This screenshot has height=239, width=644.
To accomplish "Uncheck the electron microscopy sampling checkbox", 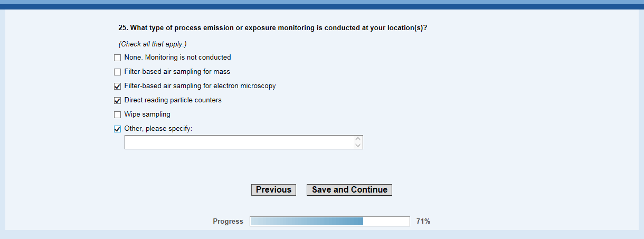I will [x=117, y=86].
